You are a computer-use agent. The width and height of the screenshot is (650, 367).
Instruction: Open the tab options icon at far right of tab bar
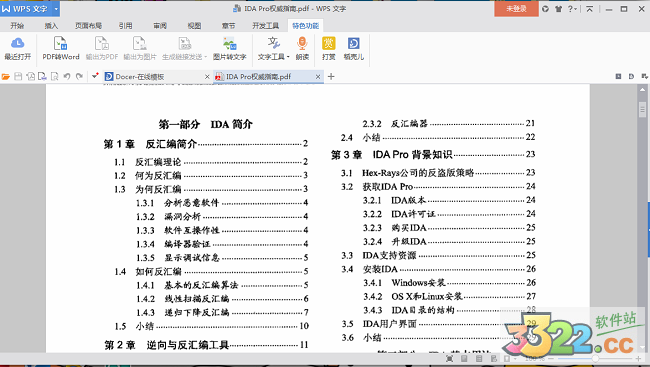point(644,76)
